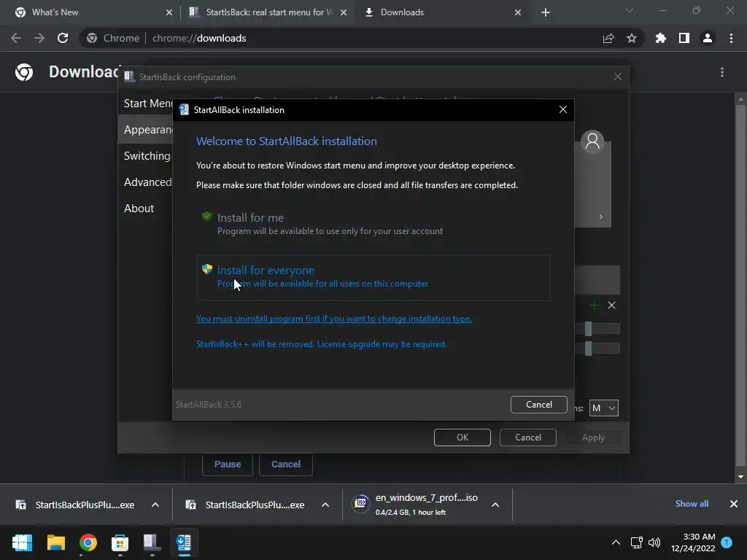
Task: Open Chrome three-dot menu
Action: 731,38
